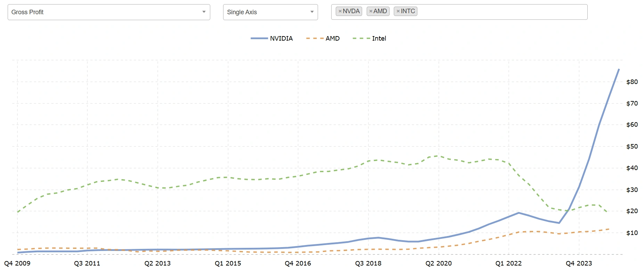Image resolution: width=644 pixels, height=269 pixels.
Task: Click the $40 y-axis label
Action: coord(632,168)
